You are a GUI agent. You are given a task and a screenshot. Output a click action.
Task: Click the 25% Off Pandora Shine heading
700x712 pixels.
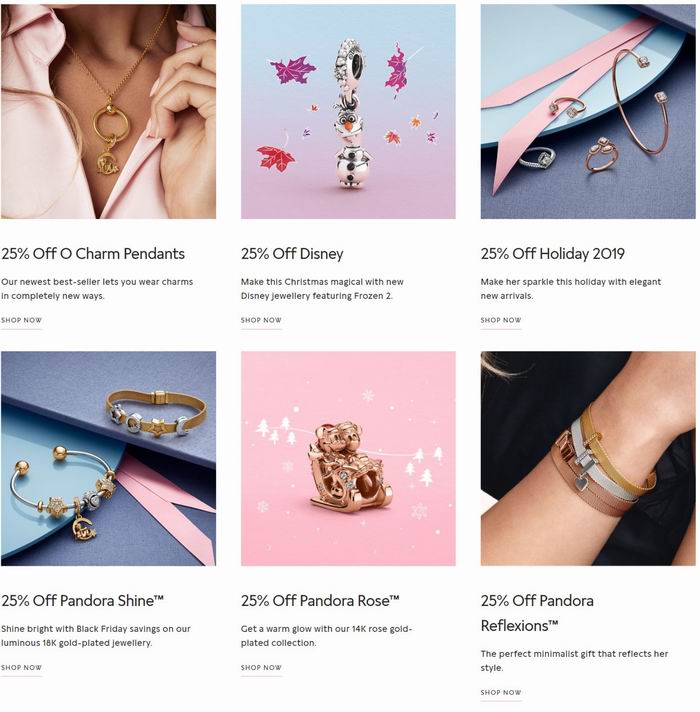pyautogui.click(x=82, y=600)
